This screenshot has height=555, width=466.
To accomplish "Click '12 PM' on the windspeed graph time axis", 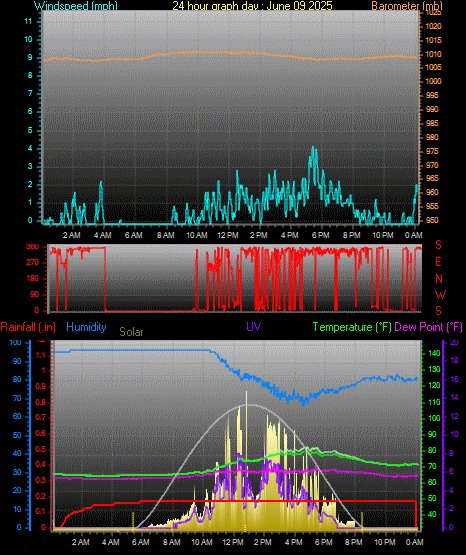I will tap(228, 235).
